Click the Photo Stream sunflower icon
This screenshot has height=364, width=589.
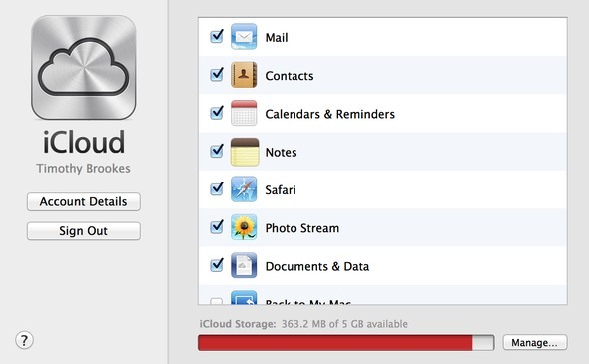click(244, 227)
